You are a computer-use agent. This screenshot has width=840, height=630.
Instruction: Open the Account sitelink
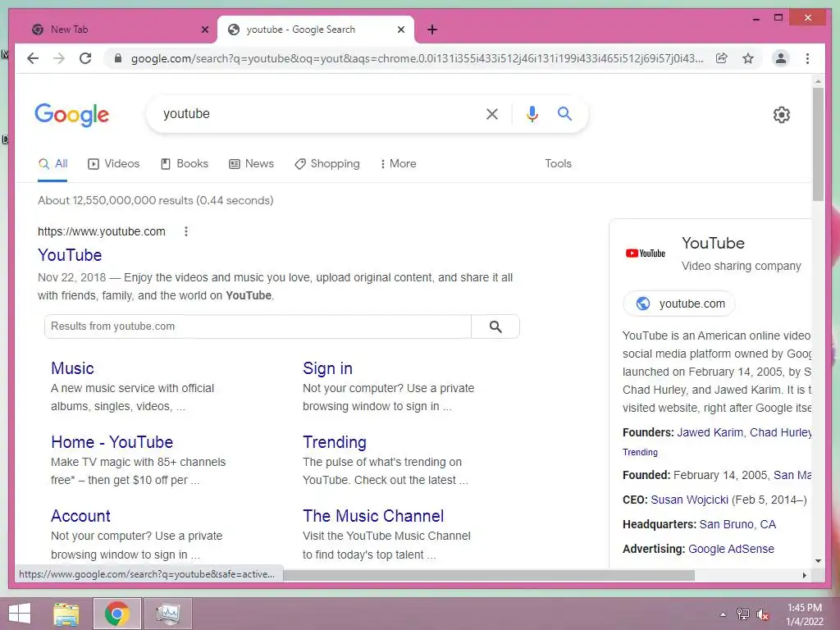point(80,516)
